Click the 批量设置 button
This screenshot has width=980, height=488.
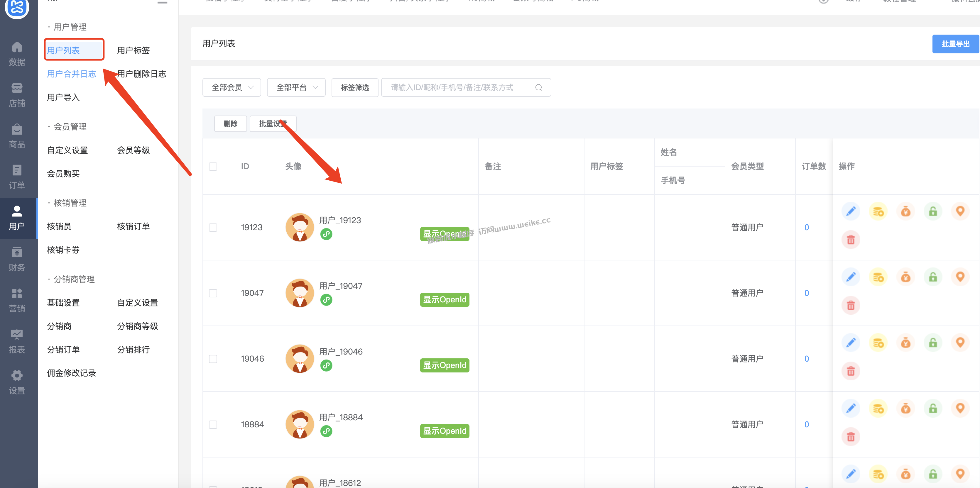[273, 124]
